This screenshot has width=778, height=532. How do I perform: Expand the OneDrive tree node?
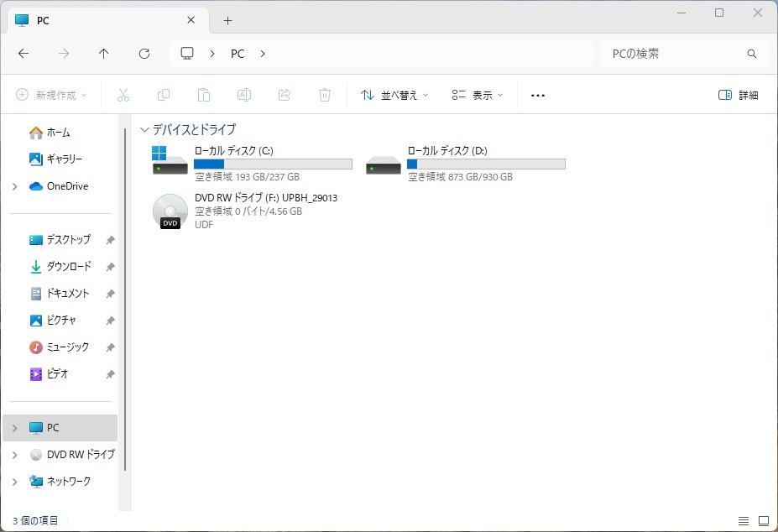(15, 186)
